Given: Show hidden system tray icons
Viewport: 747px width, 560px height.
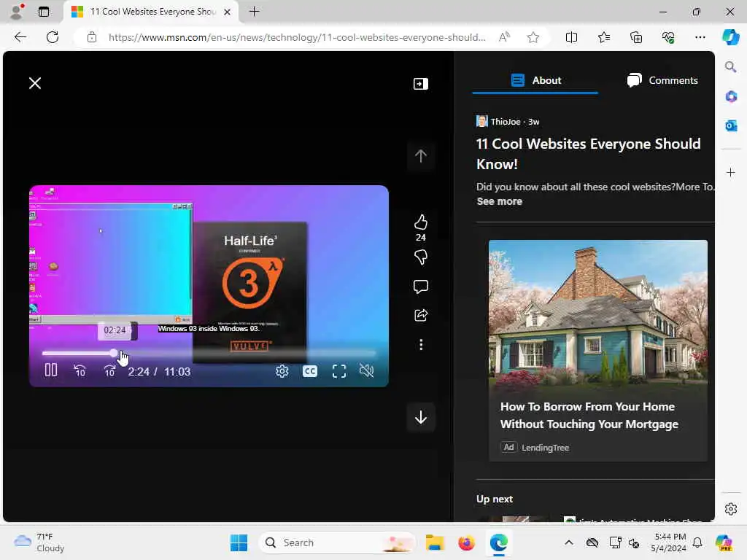Looking at the screenshot, I should [569, 542].
